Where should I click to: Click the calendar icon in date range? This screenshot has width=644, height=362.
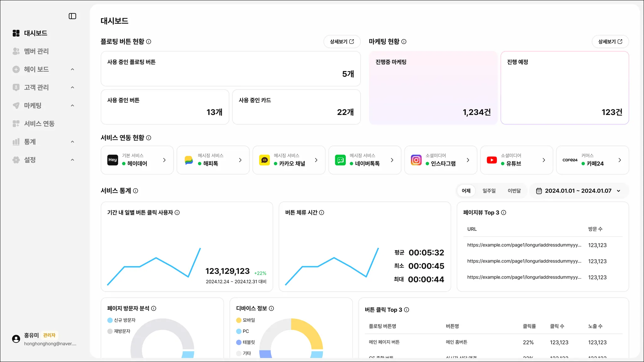[x=539, y=191]
